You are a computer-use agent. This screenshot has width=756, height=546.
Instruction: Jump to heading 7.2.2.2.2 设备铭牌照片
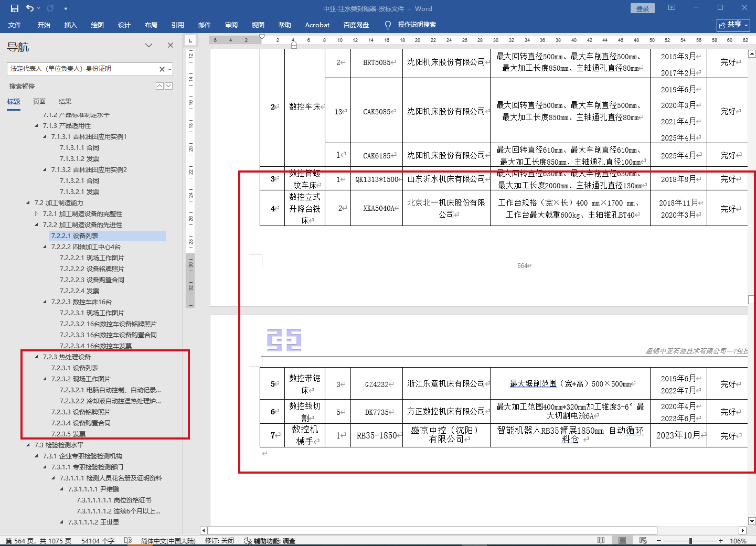(92, 269)
